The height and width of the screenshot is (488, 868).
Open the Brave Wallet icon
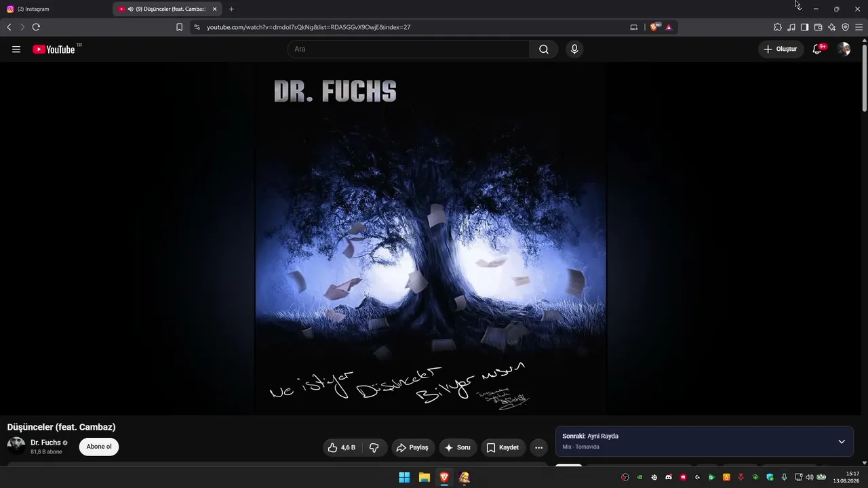[818, 27]
